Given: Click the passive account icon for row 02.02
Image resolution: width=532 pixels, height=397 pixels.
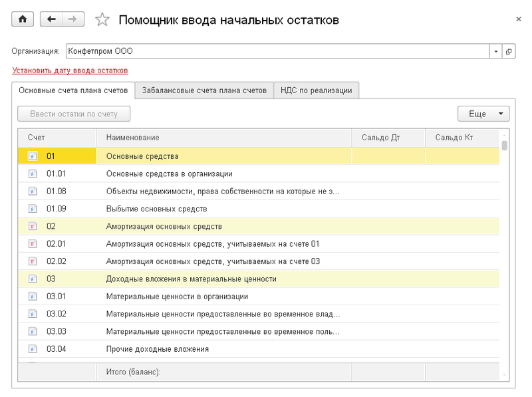Looking at the screenshot, I should pos(32,261).
